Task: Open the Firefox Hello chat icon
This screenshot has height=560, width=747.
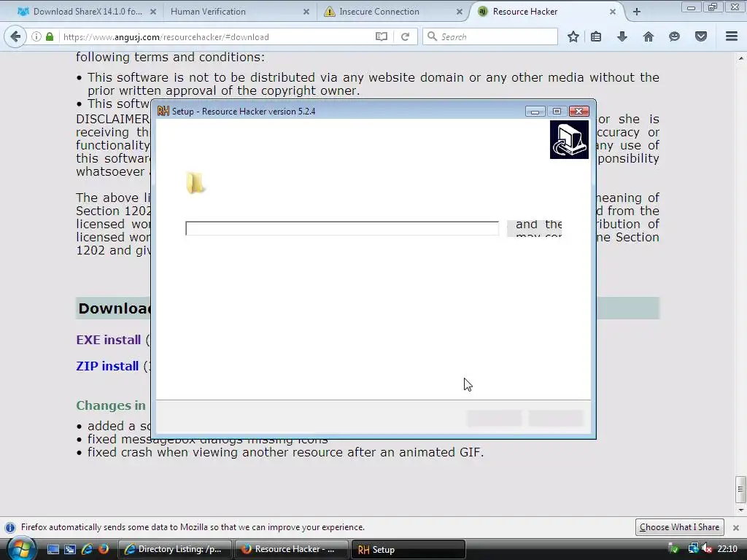Action: [674, 36]
